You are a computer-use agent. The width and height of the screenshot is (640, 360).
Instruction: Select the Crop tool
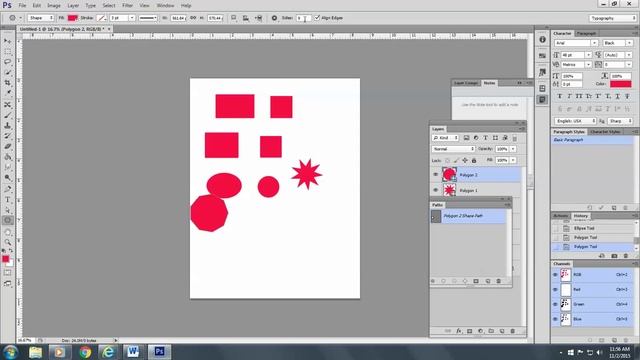coord(7,83)
